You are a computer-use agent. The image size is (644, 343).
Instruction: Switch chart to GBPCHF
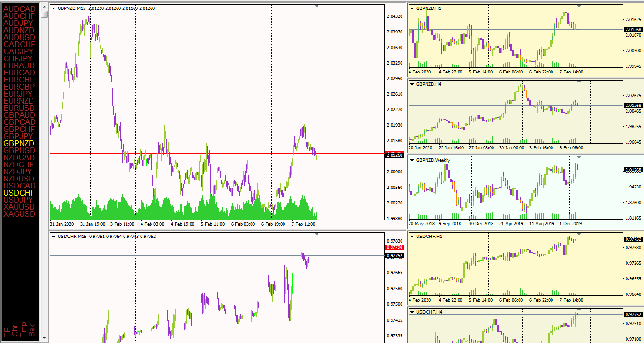point(19,129)
